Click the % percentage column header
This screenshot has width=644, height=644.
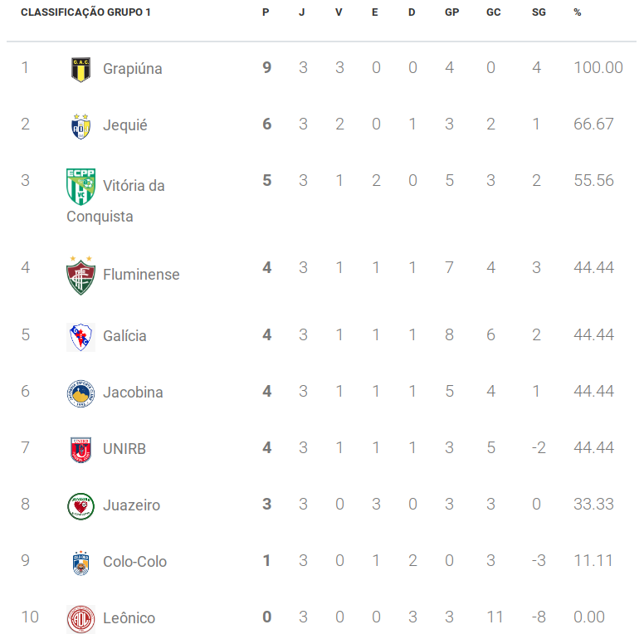(x=578, y=12)
